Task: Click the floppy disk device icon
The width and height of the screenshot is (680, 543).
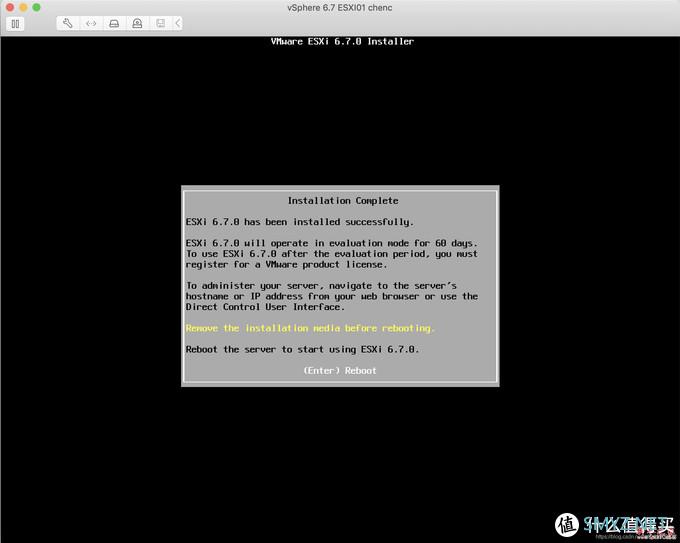Action: pyautogui.click(x=160, y=23)
